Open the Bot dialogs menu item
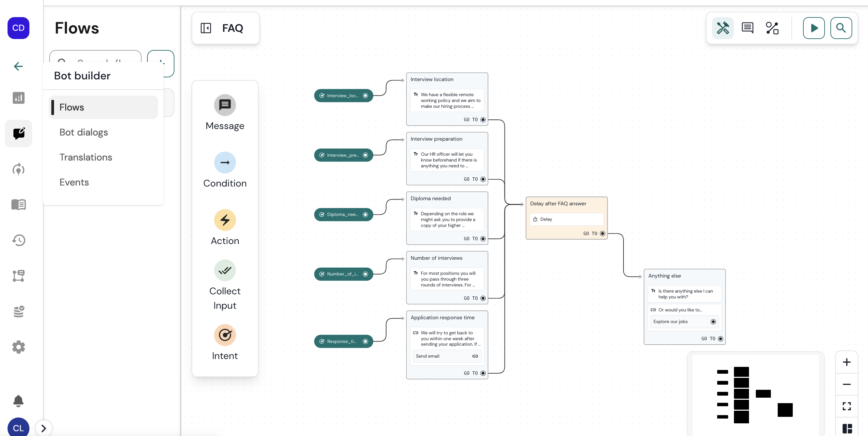Viewport: 868px width, 436px height. (x=83, y=132)
